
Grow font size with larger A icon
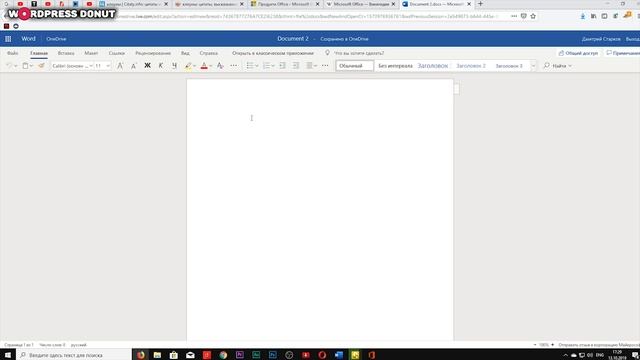point(120,66)
